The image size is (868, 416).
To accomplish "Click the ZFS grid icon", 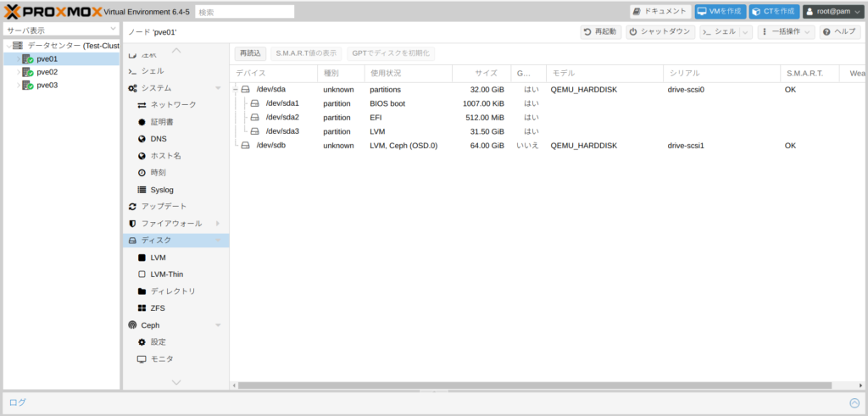I will tap(142, 308).
